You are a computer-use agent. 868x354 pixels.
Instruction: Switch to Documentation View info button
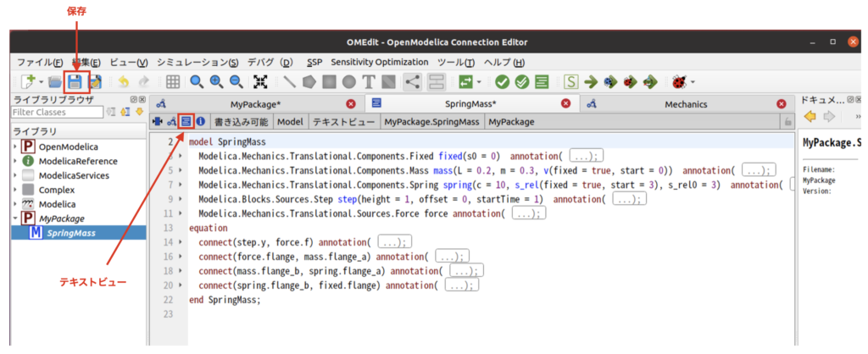tap(201, 121)
